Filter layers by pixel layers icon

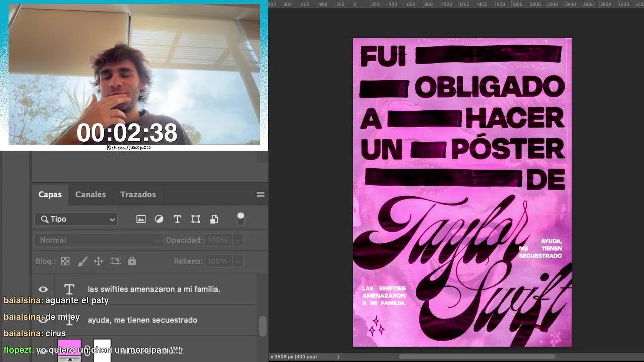pos(141,219)
